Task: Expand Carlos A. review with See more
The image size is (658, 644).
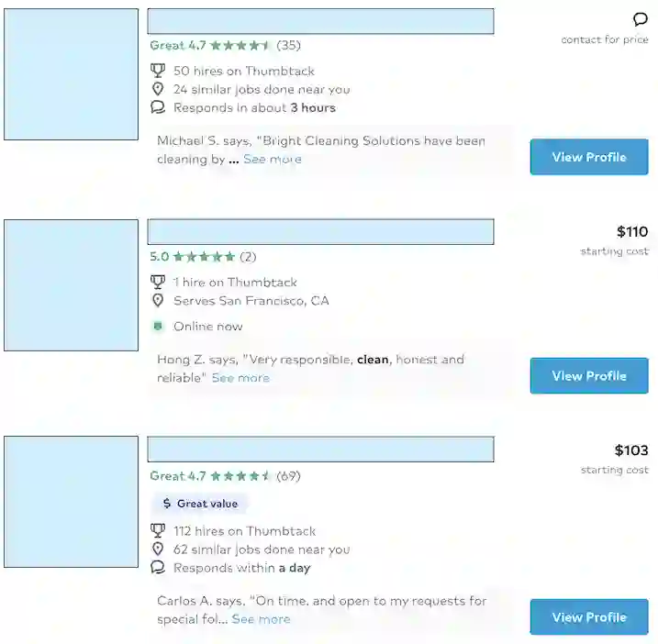Action: pyautogui.click(x=261, y=619)
